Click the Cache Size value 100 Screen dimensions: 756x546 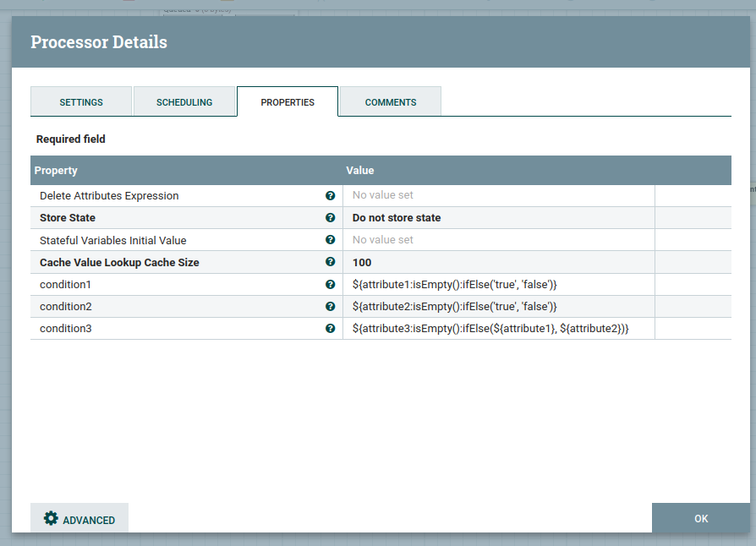[x=362, y=263]
